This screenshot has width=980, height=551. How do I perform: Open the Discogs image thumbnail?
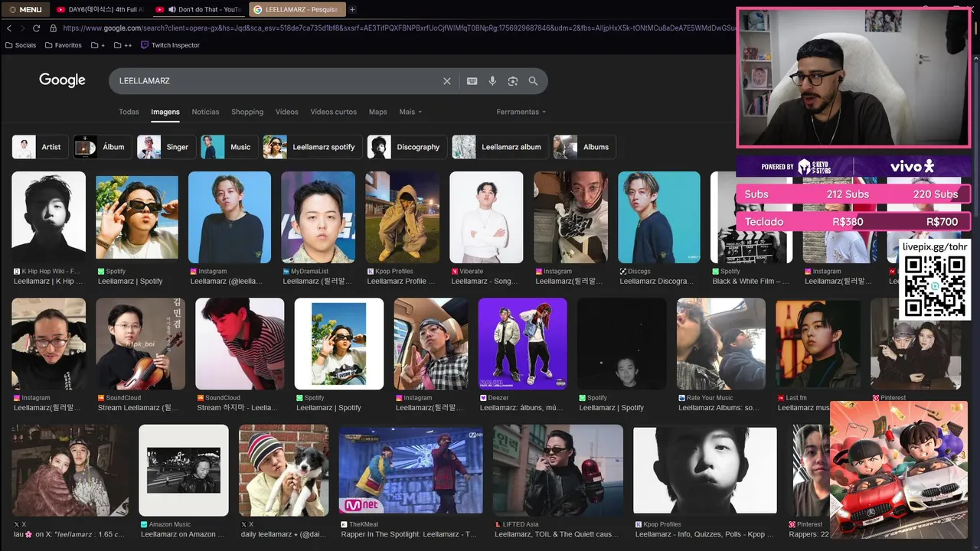click(x=659, y=217)
